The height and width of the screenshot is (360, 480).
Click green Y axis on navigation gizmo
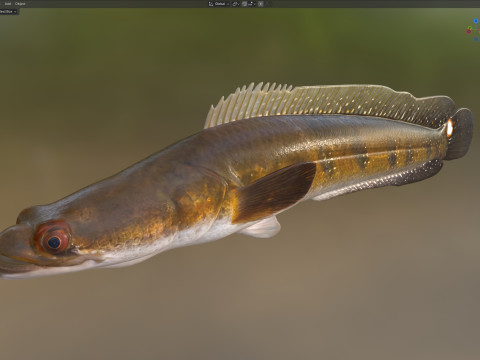(470, 27)
